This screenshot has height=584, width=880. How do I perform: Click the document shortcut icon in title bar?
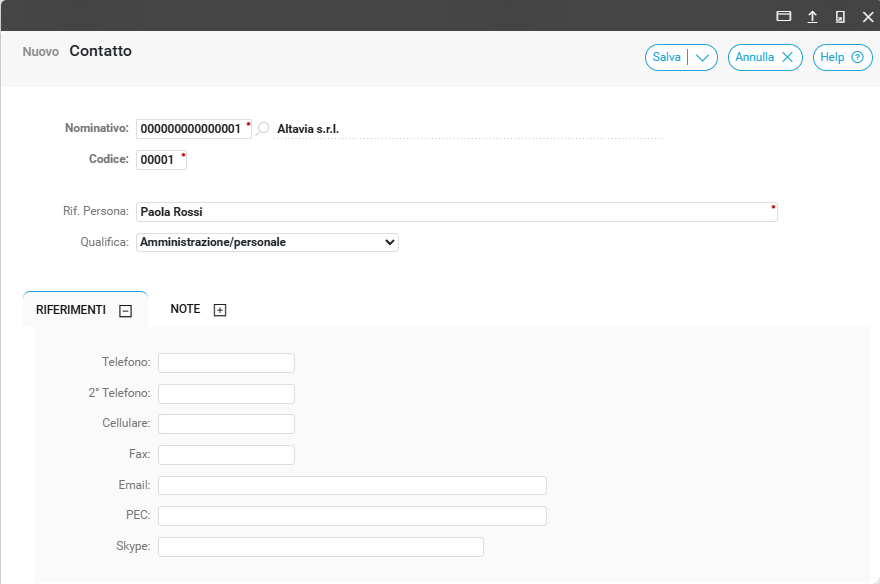tap(840, 16)
